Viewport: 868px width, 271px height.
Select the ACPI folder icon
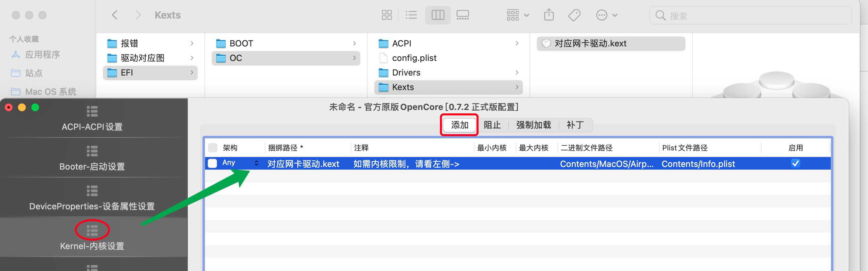(384, 43)
